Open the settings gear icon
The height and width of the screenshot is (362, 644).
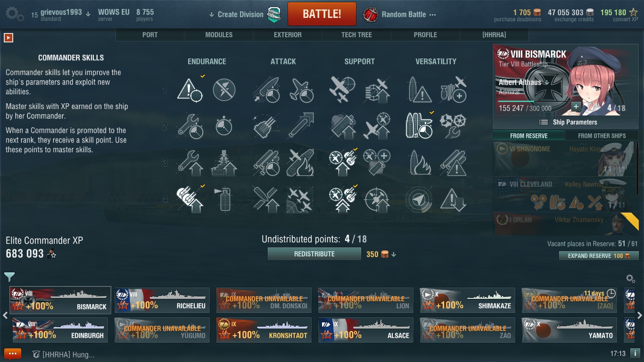(x=15, y=14)
